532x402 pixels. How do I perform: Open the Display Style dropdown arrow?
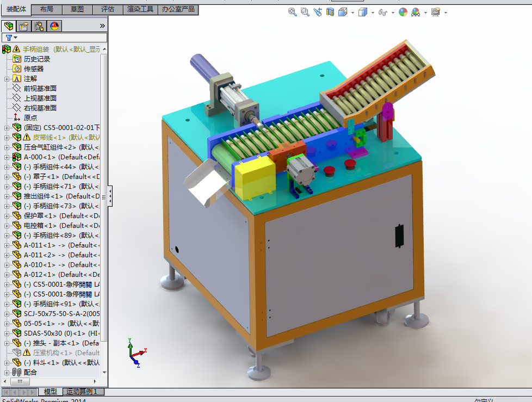coord(373,13)
